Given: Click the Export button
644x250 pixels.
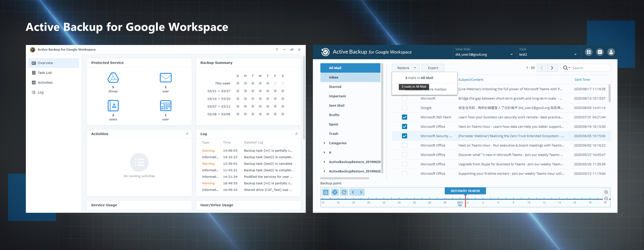Looking at the screenshot, I should [433, 68].
